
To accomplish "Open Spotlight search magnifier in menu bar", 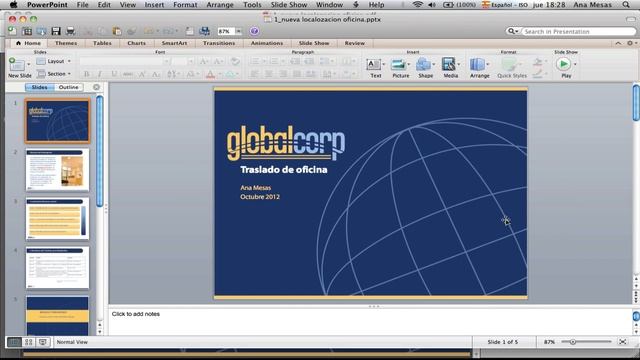I will tap(626, 5).
